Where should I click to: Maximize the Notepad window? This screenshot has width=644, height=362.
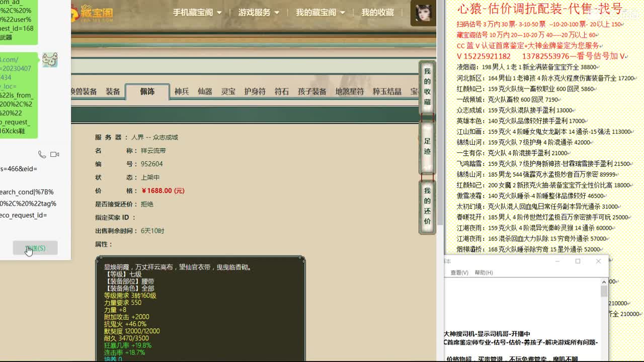[578, 261]
